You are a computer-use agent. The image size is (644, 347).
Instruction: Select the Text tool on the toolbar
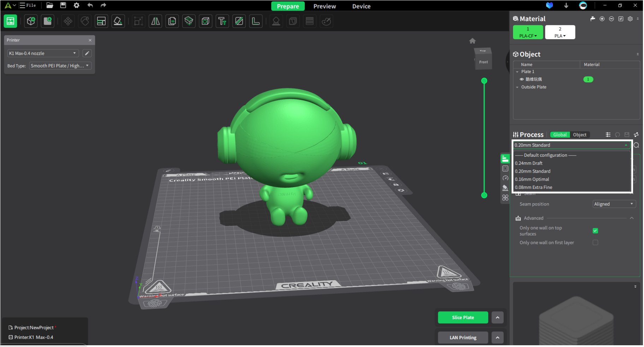[222, 21]
